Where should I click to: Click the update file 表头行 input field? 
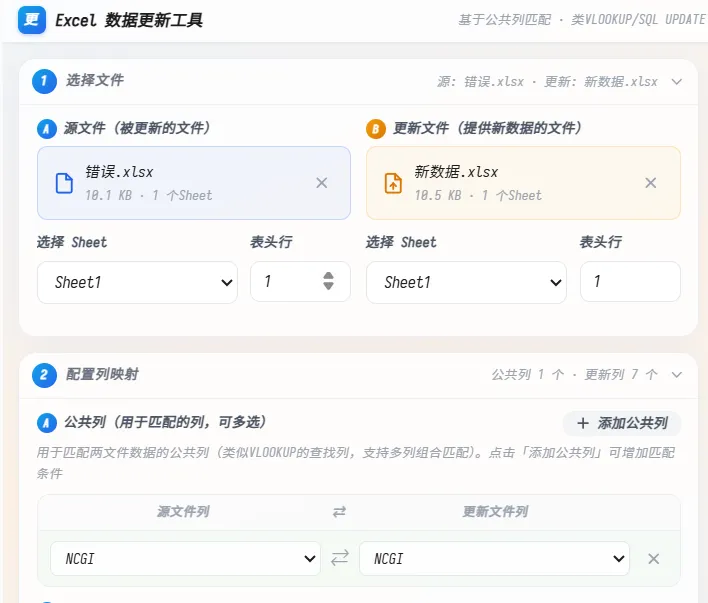coord(630,281)
